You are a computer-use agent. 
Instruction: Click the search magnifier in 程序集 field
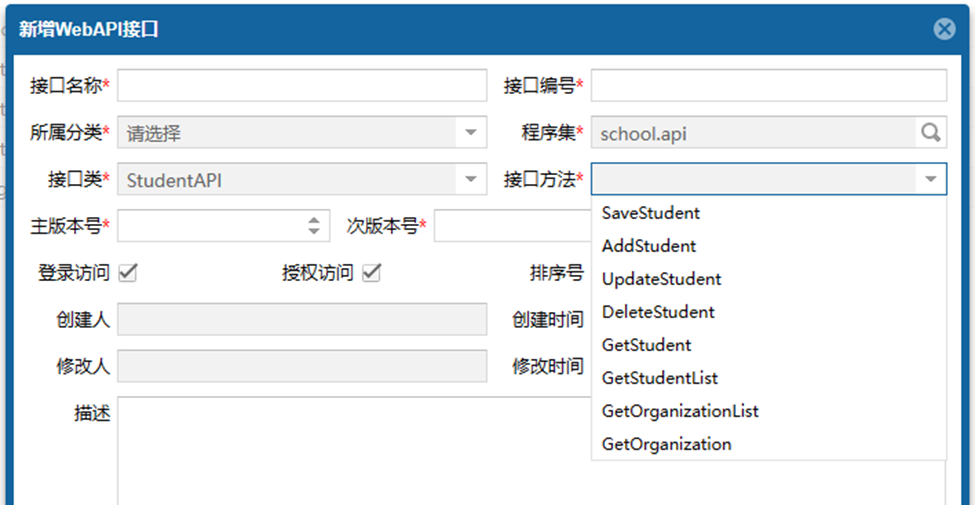click(930, 132)
